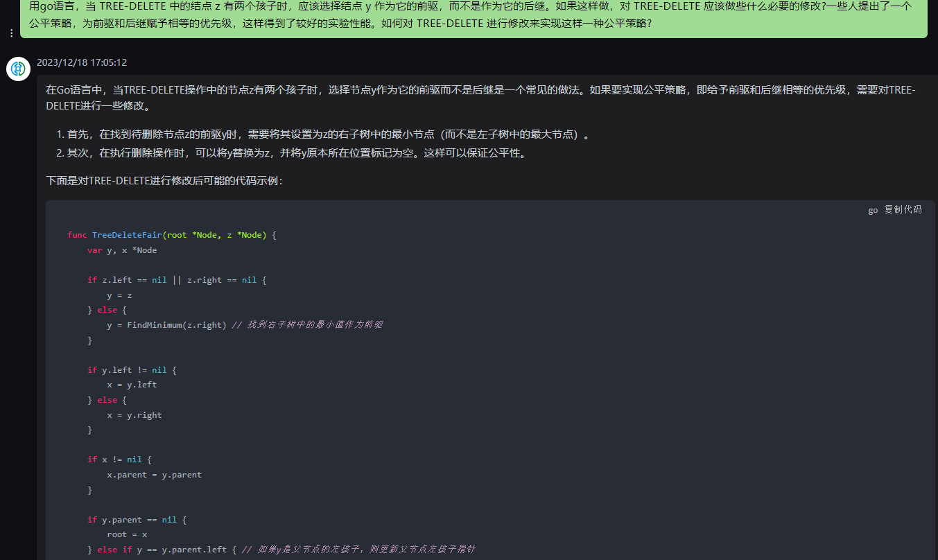The width and height of the screenshot is (938, 560).
Task: Click the code line 'if y.parent == nil {'
Action: pyautogui.click(x=137, y=520)
